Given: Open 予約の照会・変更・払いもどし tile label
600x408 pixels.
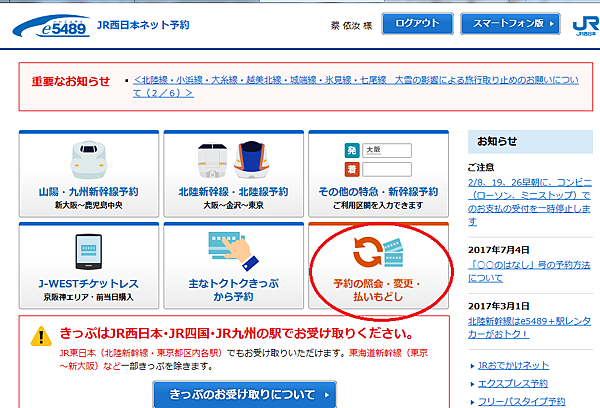Looking at the screenshot, I should click(377, 290).
